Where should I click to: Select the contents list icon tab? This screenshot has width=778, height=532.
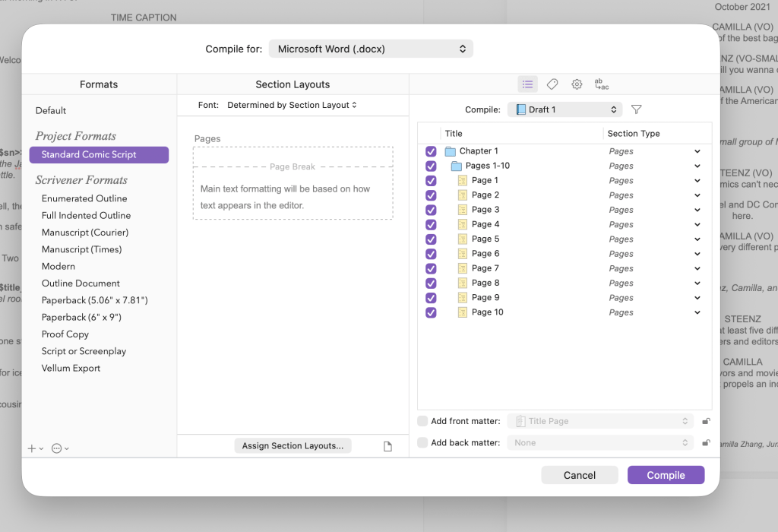[x=528, y=84]
